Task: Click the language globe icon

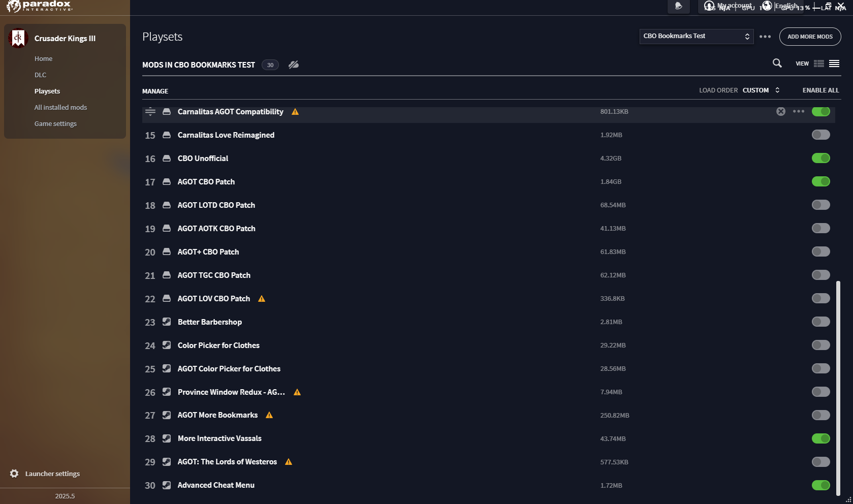Action: coord(767,6)
